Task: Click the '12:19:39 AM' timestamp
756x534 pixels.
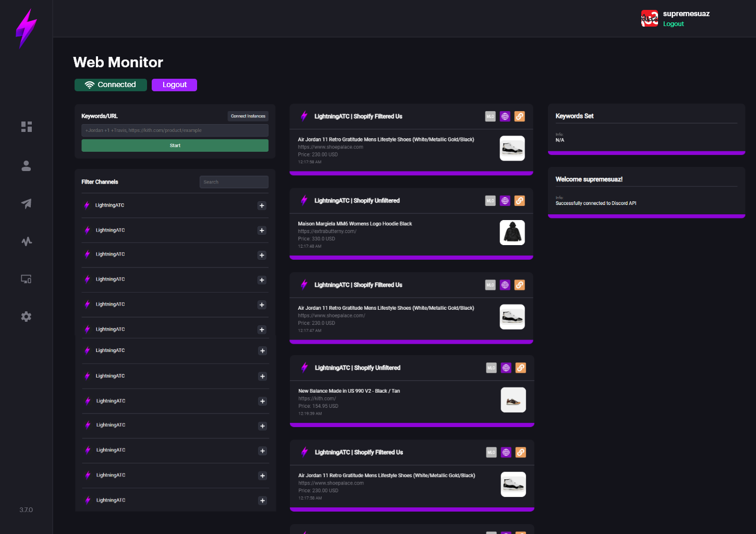Action: pos(310,414)
